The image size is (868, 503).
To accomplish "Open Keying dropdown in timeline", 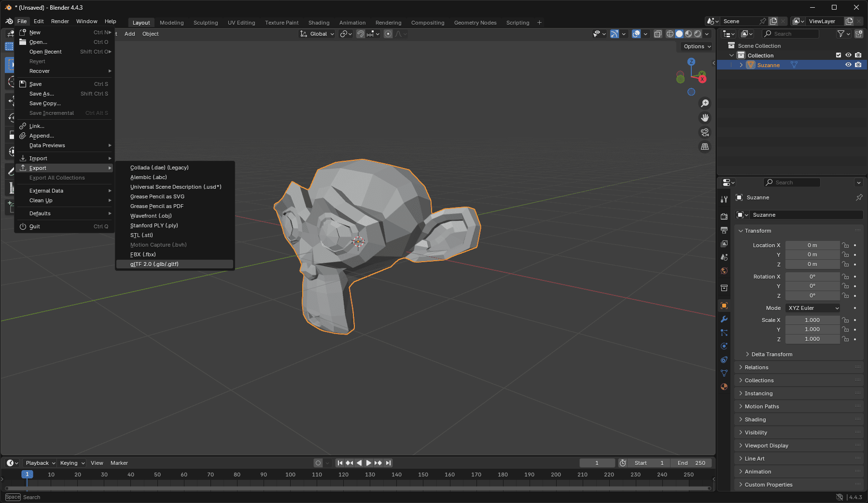I will [x=72, y=463].
